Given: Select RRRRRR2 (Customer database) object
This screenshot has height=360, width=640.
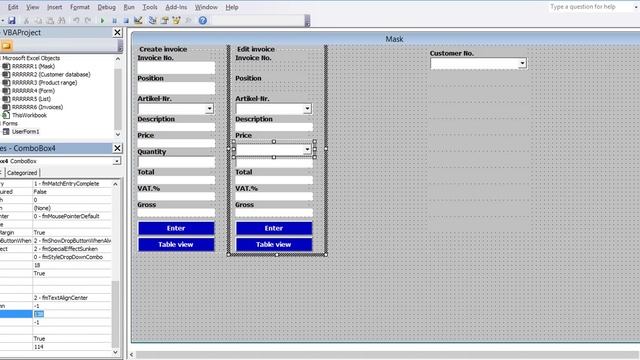Looking at the screenshot, I should [51, 74].
